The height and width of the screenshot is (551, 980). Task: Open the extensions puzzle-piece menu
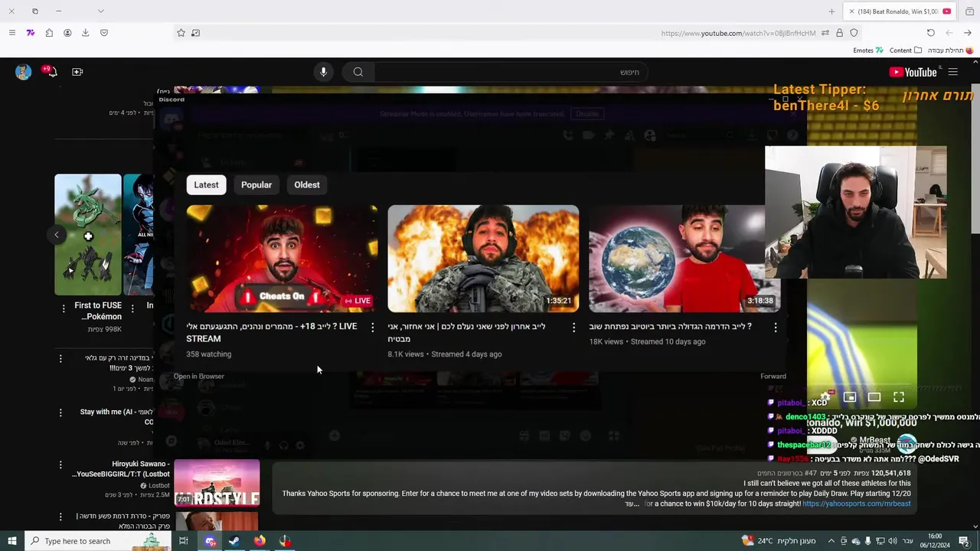point(49,33)
